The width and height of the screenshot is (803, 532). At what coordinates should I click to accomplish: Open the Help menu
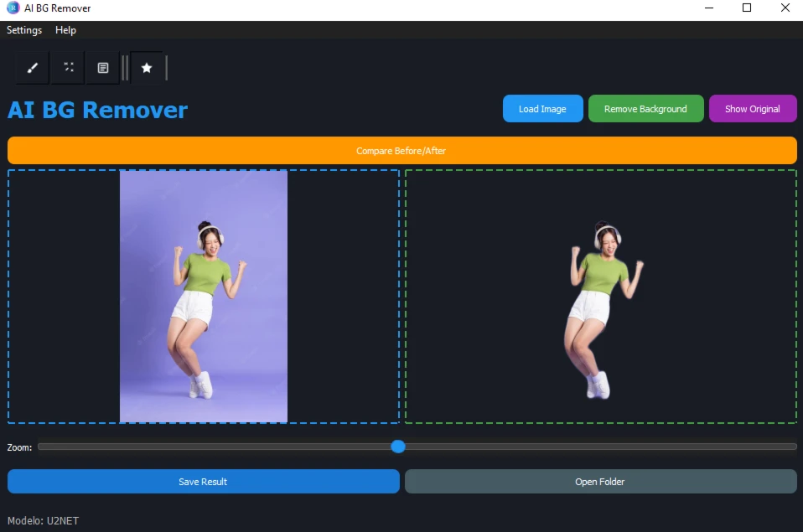click(x=65, y=30)
